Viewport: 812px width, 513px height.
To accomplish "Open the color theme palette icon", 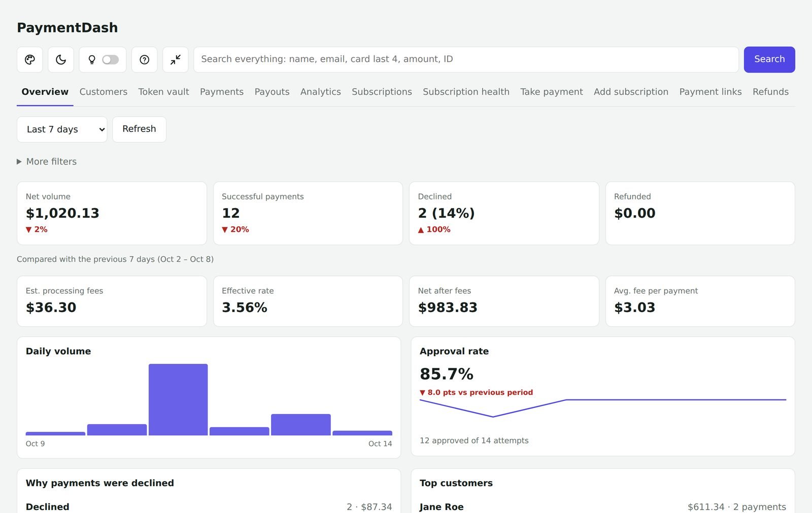I will click(30, 59).
